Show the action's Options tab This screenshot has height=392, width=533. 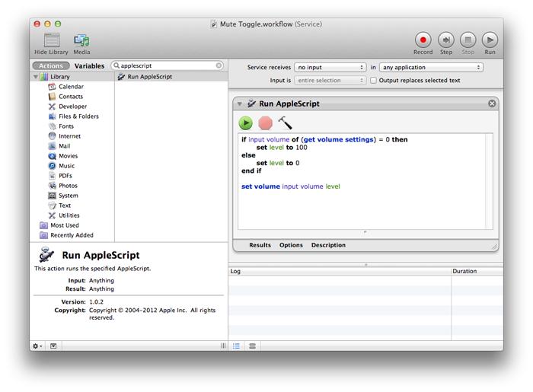(291, 245)
